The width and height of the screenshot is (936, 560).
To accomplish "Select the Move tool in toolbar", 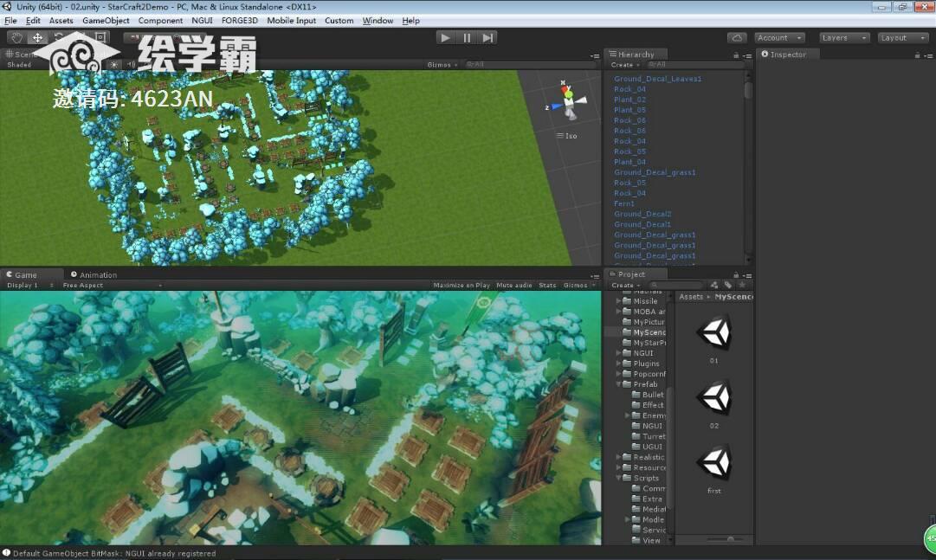I will tap(37, 37).
